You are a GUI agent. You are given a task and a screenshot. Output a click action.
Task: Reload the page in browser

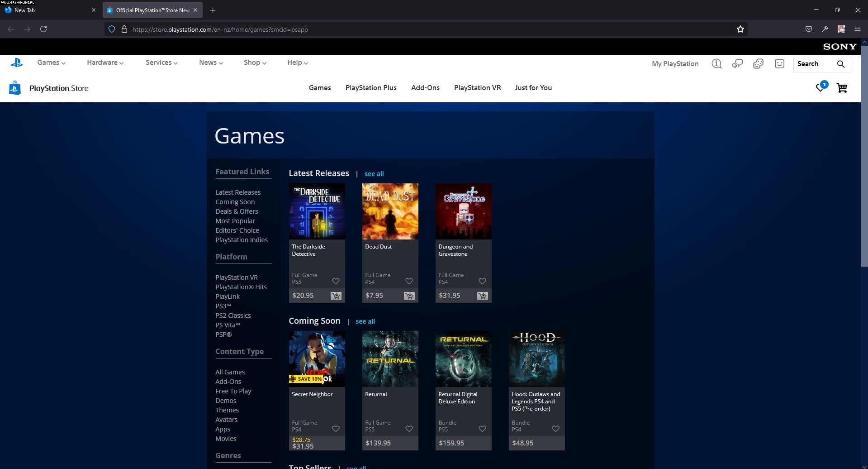(x=43, y=29)
